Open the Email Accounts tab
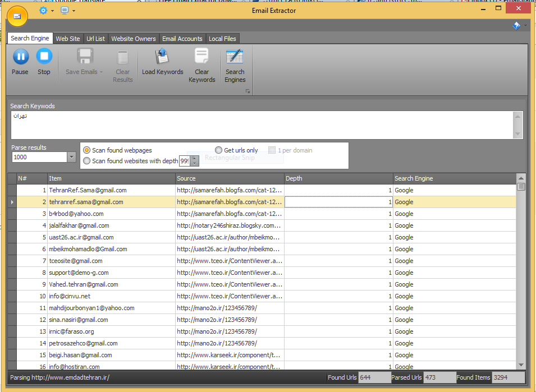The width and height of the screenshot is (536, 392). click(182, 39)
